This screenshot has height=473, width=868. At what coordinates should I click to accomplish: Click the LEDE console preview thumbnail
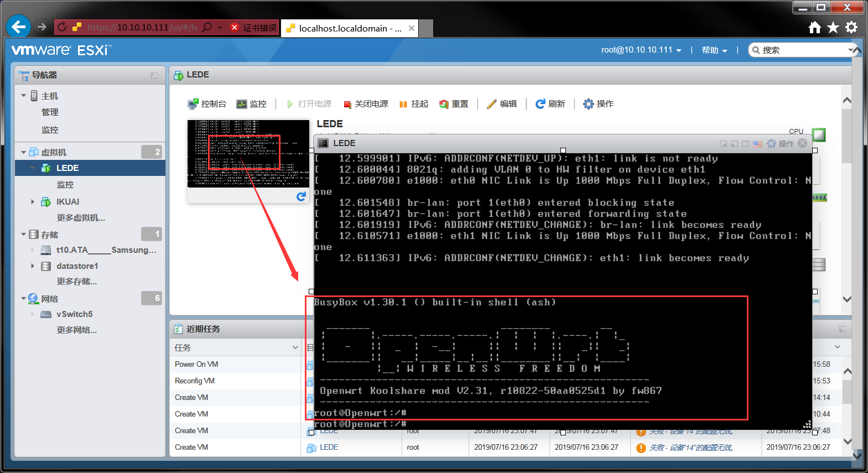[248, 153]
